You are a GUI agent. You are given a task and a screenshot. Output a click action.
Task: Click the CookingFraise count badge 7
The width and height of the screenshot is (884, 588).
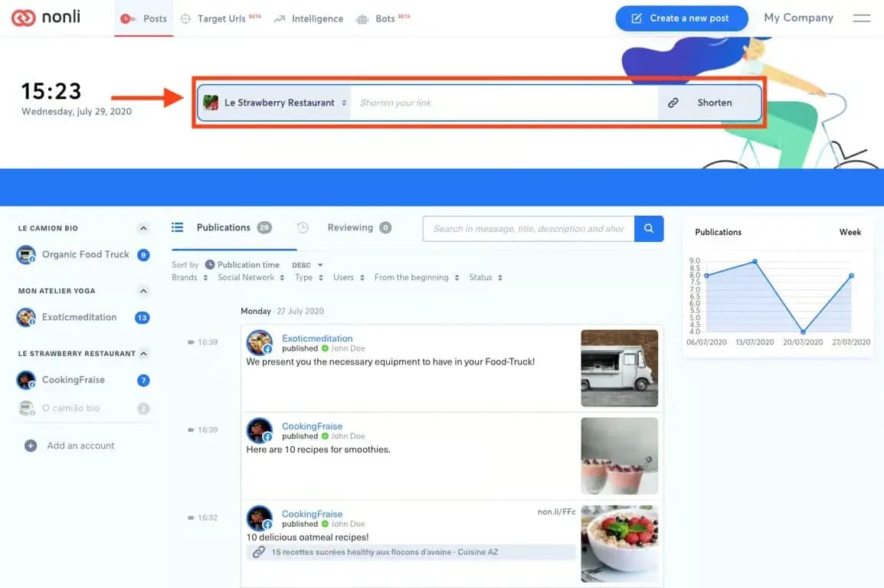point(143,381)
